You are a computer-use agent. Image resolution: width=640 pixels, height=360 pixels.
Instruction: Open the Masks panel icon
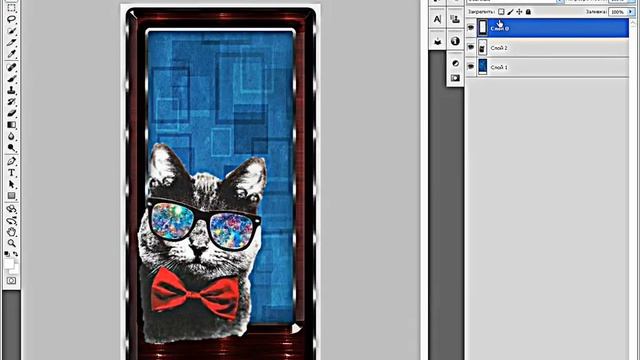(x=455, y=78)
